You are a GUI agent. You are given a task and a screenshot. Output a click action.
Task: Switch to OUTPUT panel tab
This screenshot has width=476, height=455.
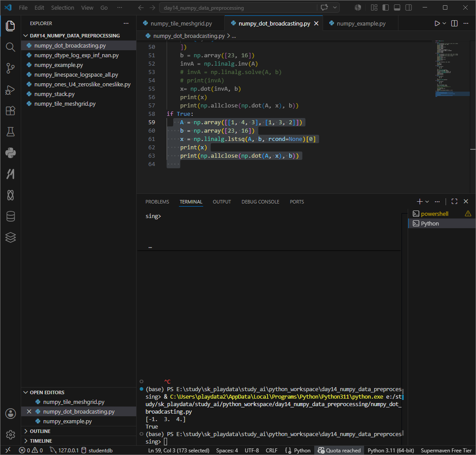[x=222, y=202]
